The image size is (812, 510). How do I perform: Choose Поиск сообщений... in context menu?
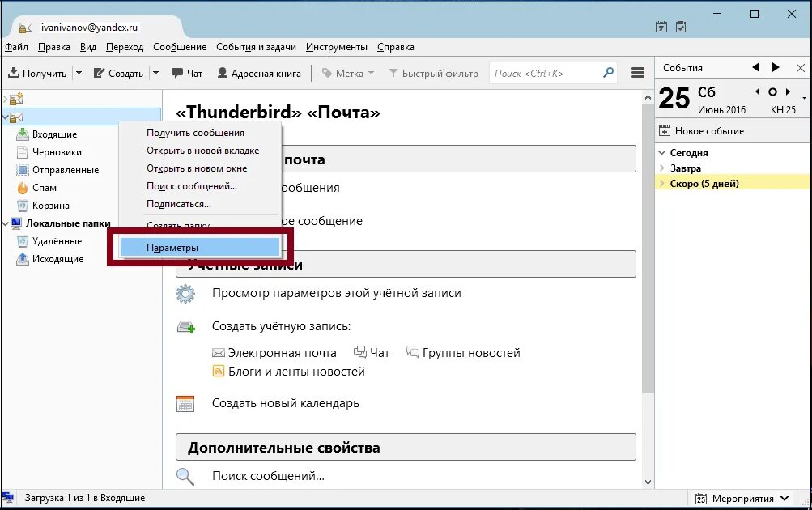pyautogui.click(x=201, y=186)
